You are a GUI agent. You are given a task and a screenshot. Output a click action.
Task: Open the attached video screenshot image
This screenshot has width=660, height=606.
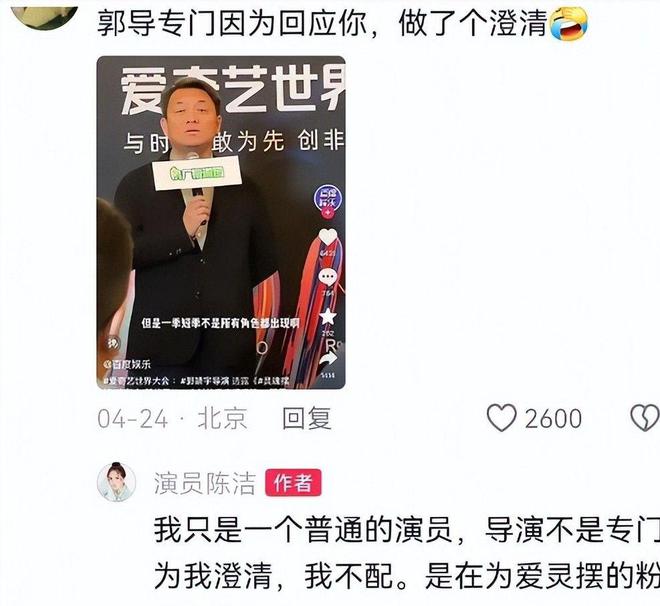pyautogui.click(x=221, y=222)
